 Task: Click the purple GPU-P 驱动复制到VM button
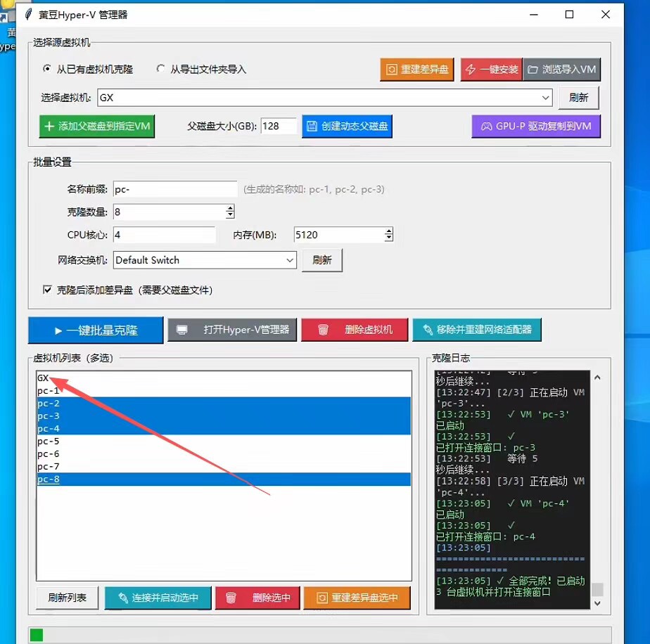tap(535, 126)
